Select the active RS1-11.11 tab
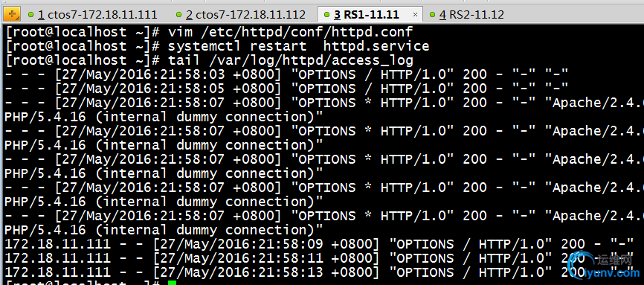 (x=366, y=15)
